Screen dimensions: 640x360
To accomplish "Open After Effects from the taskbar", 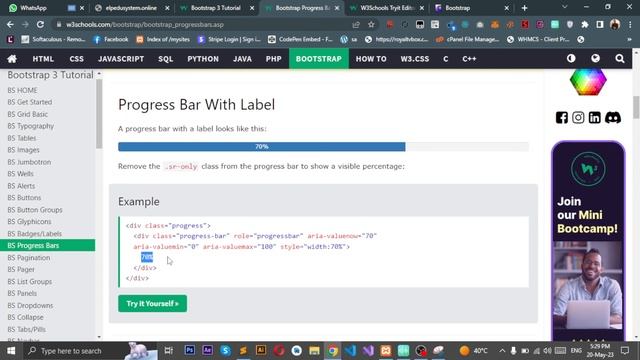I will pos(207,351).
